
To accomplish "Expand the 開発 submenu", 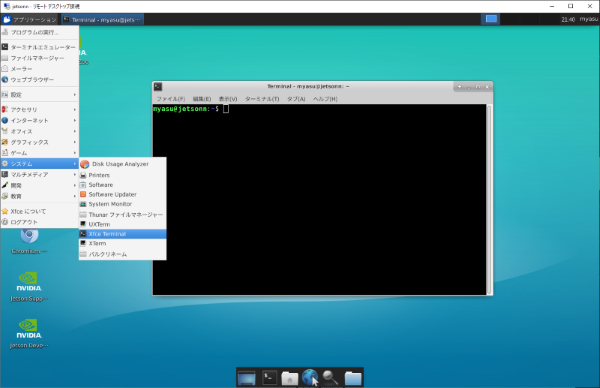I will [40, 185].
